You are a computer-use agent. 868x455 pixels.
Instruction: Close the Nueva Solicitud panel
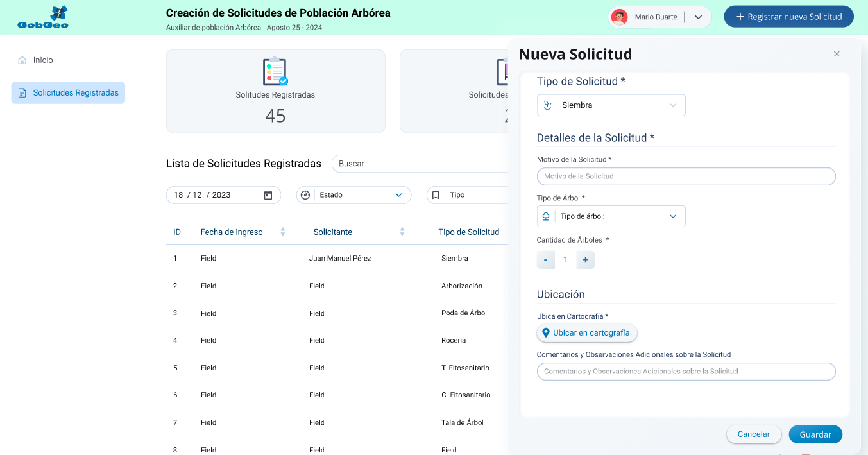(x=837, y=55)
